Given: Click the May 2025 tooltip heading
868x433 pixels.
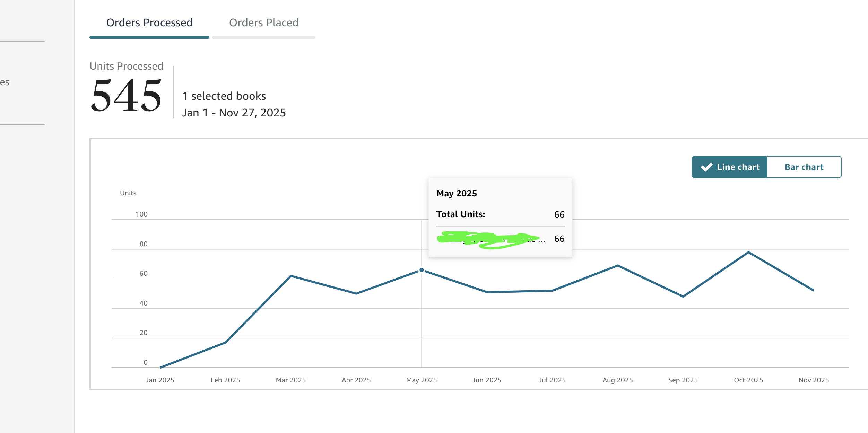Looking at the screenshot, I should click(457, 193).
